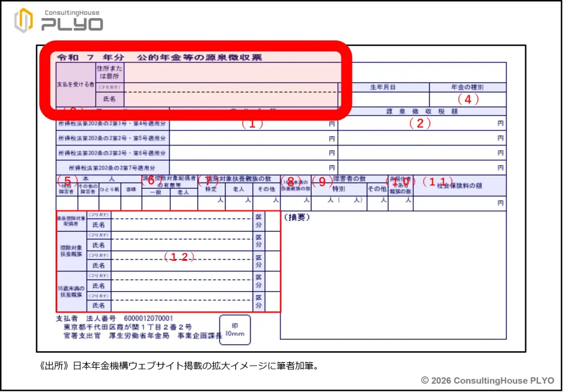Screen dimensions: 564x392
Task: Click the 社会保険料の額 amount cell
Action: point(459,203)
